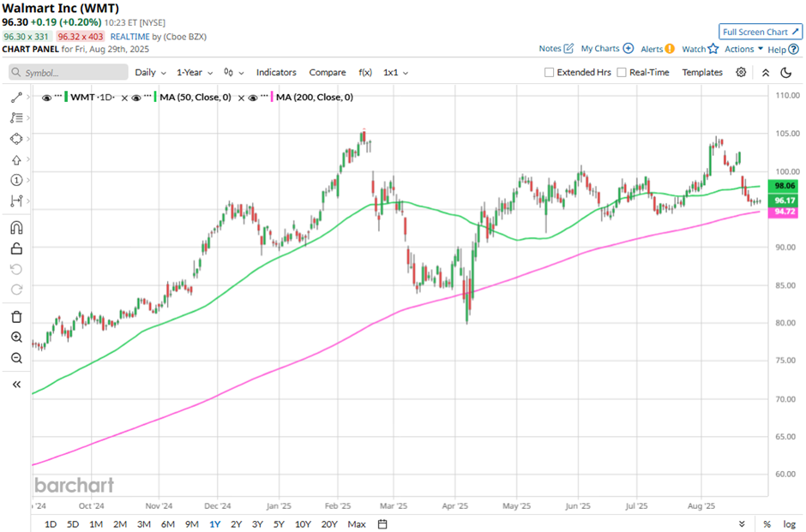The height and width of the screenshot is (532, 806).
Task: Add WMT to Watch list star
Action: (701, 49)
